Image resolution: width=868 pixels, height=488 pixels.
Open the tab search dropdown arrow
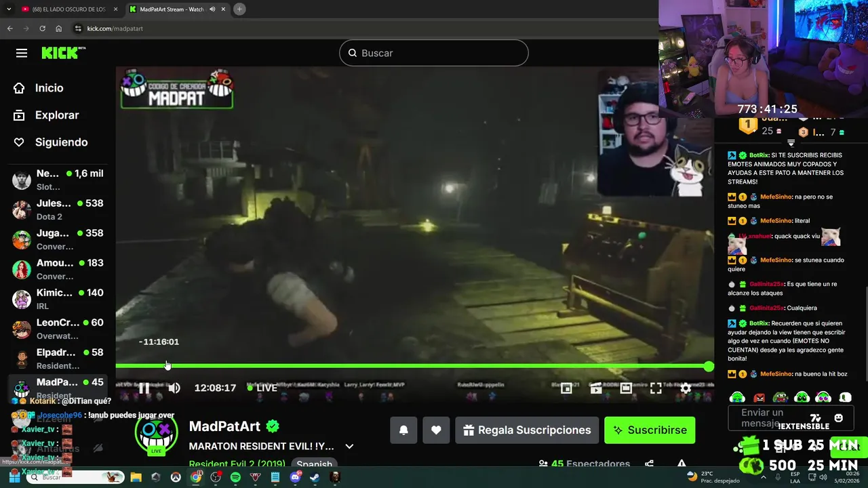pos(9,9)
